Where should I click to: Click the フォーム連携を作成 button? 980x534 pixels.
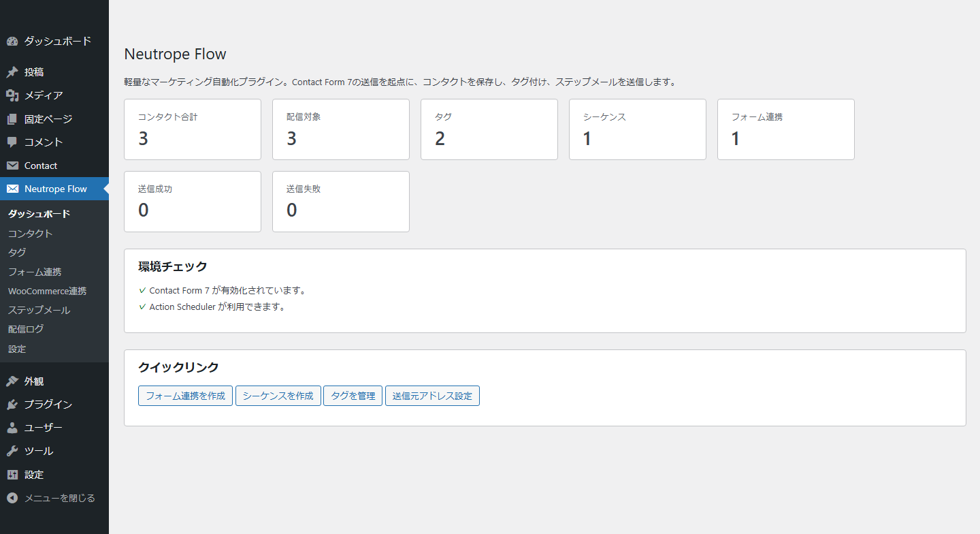(x=185, y=396)
